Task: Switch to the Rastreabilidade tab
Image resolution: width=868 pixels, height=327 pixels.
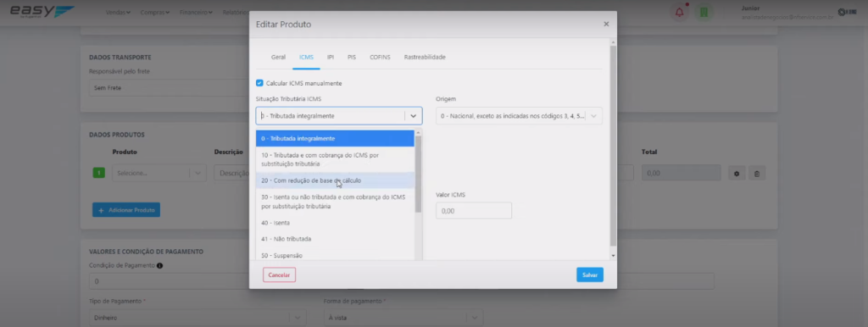Action: [x=425, y=57]
